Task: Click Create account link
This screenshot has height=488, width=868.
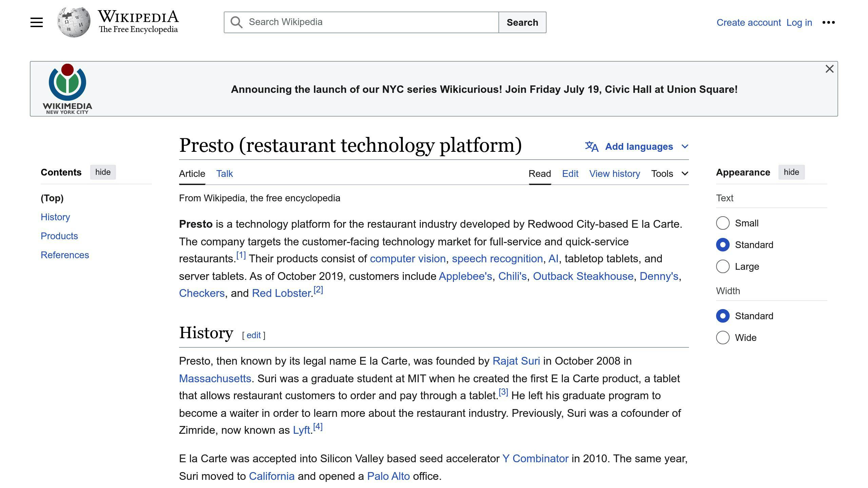Action: tap(749, 22)
